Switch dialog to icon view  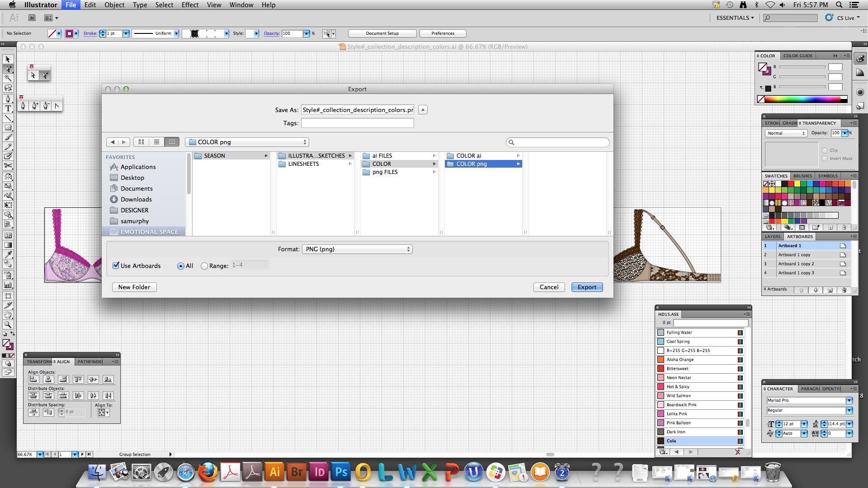coord(141,142)
